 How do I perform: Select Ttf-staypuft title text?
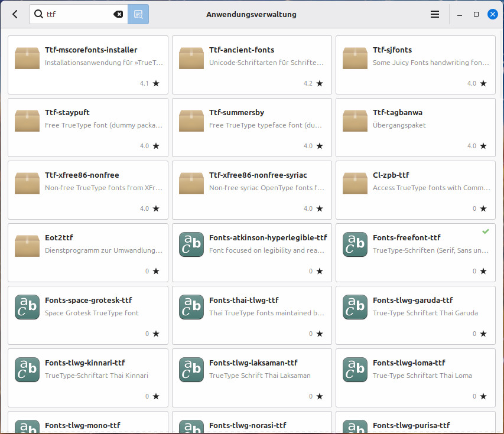67,112
